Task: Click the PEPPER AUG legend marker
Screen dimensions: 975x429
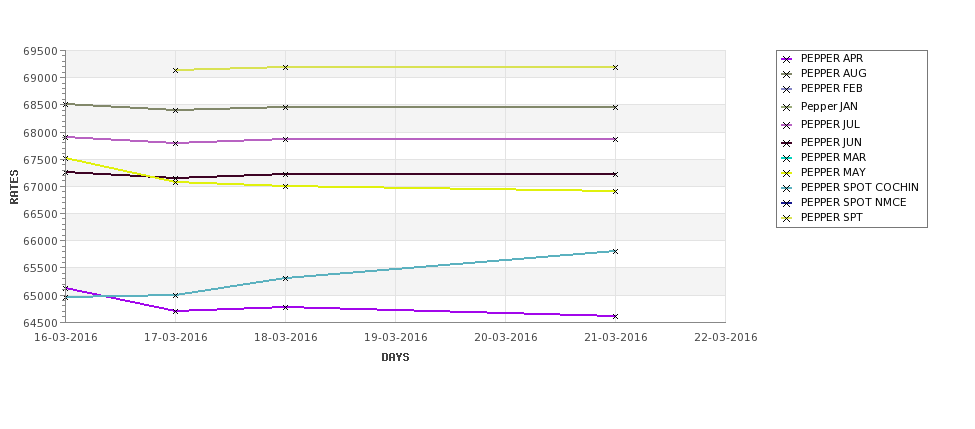Action: 786,74
